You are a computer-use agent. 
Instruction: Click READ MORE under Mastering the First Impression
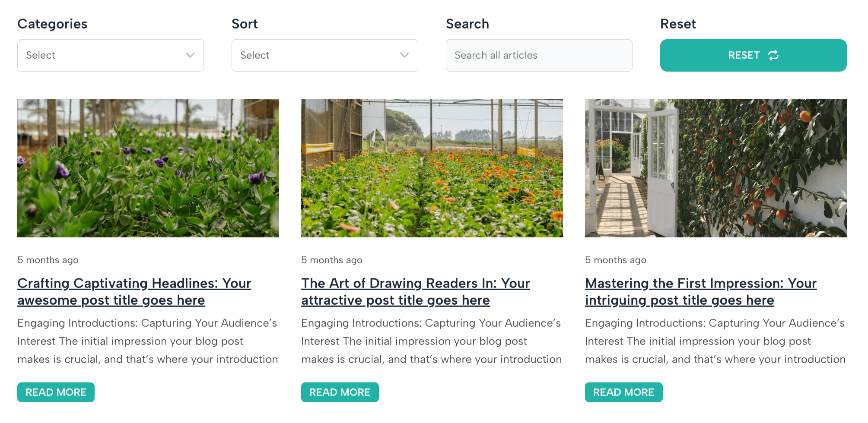[623, 392]
